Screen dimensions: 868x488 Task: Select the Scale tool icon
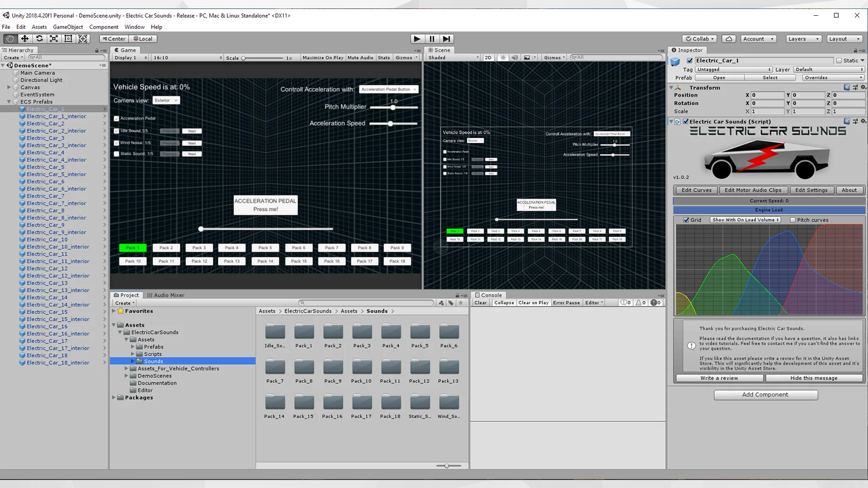tap(54, 39)
